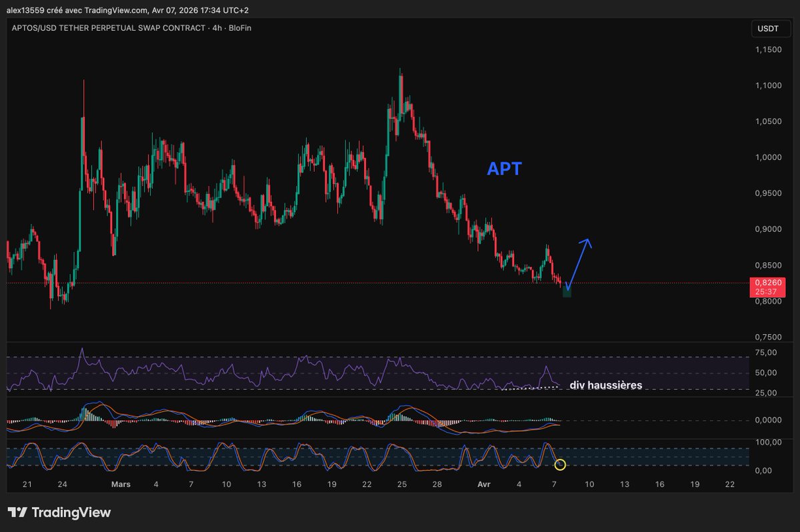Click the 1,0500 price axis label

(x=769, y=122)
